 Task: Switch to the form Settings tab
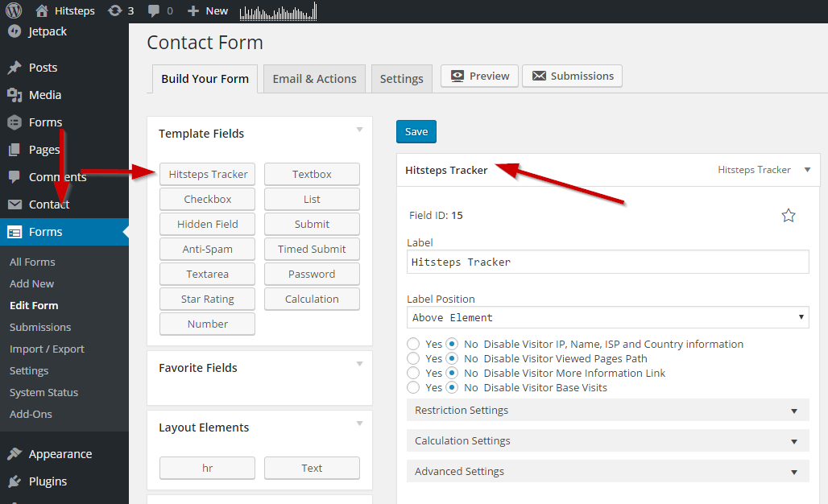(401, 79)
